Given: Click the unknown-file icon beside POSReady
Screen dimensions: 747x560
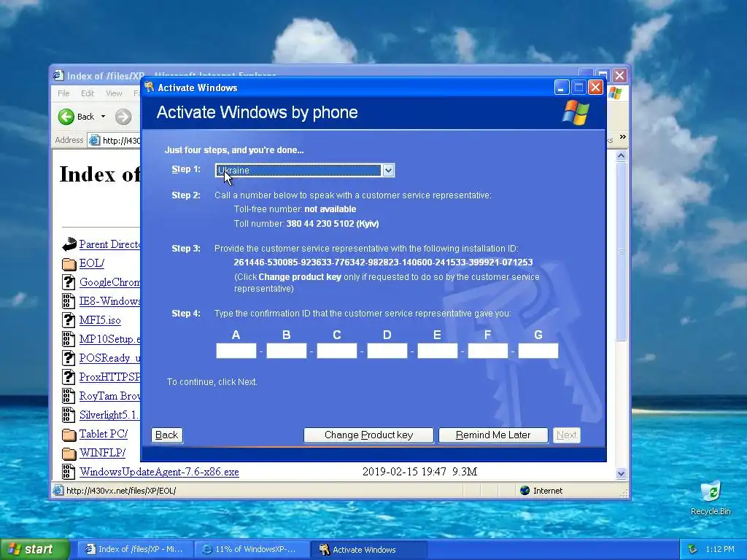Looking at the screenshot, I should click(x=69, y=358).
